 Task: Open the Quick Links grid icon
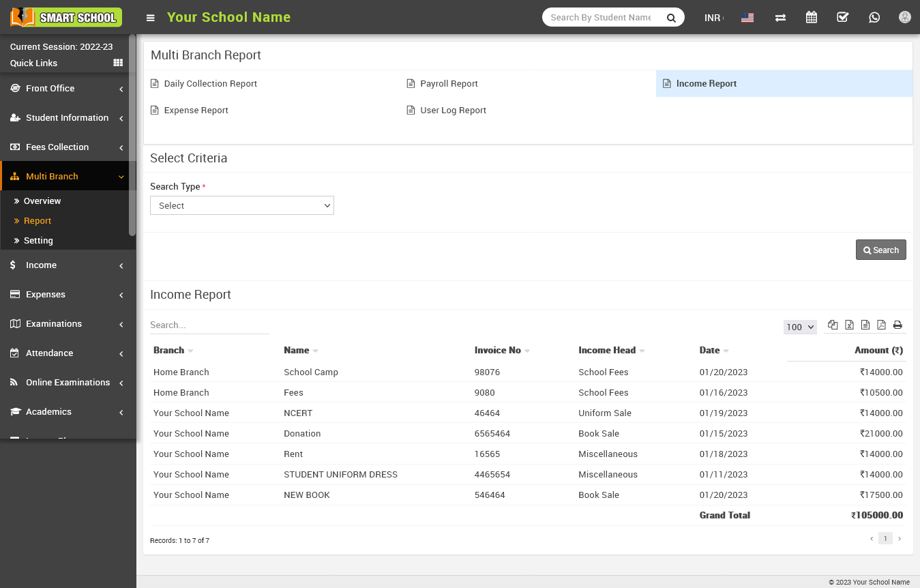(x=118, y=63)
